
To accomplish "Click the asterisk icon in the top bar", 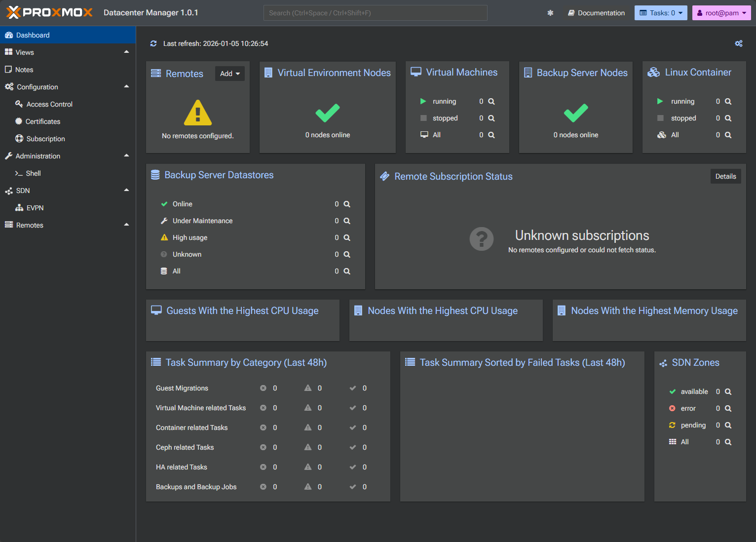I will pyautogui.click(x=550, y=13).
